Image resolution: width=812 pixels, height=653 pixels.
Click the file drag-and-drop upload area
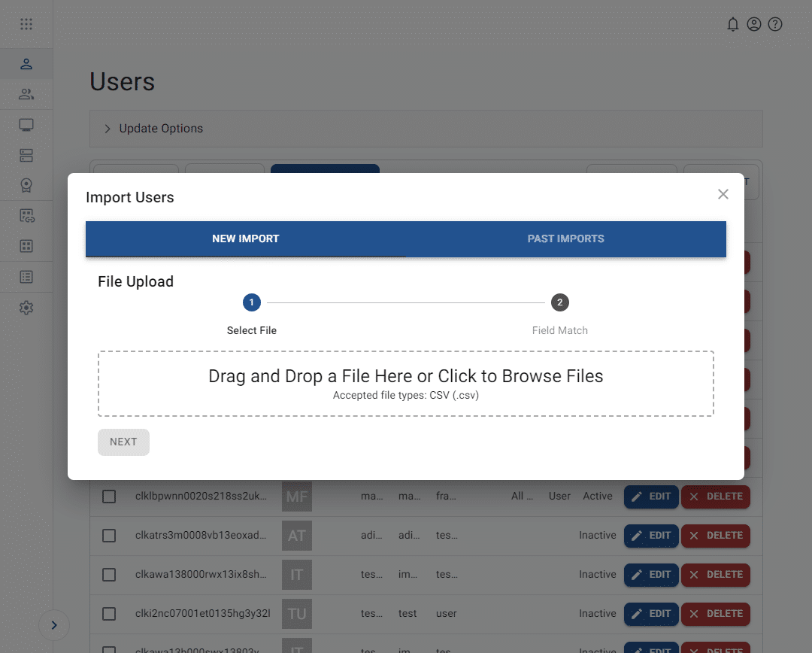pos(406,382)
